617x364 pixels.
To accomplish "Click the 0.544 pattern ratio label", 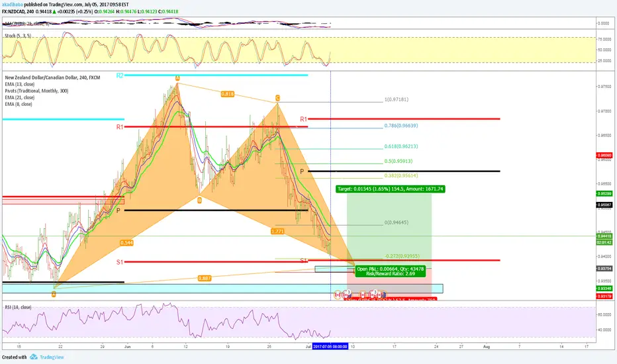I will [x=126, y=243].
